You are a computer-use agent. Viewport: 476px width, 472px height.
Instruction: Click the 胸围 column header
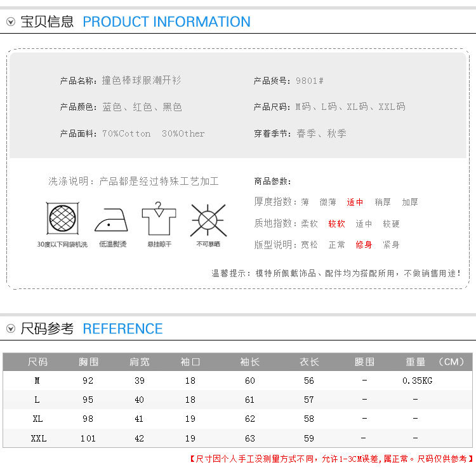(x=88, y=362)
